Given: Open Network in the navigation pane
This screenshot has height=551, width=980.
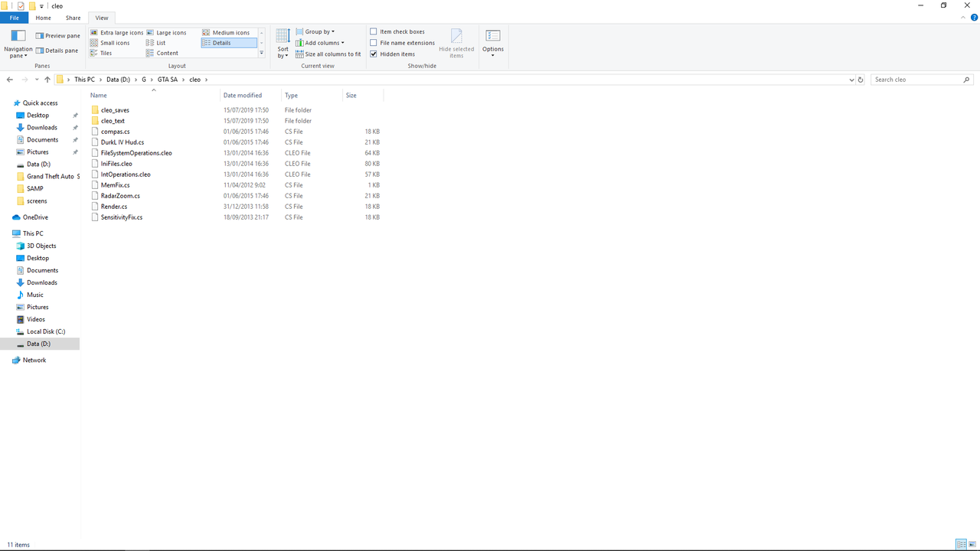Looking at the screenshot, I should pyautogui.click(x=34, y=360).
